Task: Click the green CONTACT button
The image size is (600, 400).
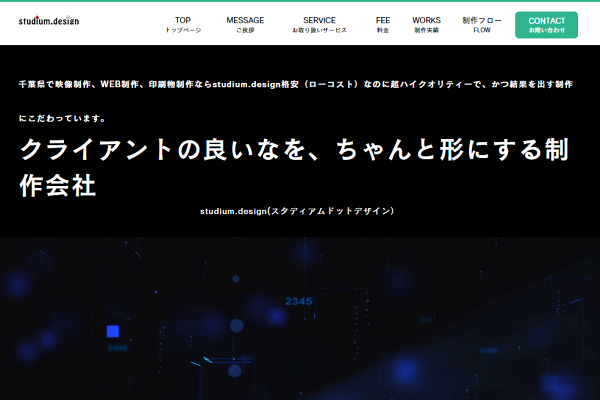Action: coord(546,25)
